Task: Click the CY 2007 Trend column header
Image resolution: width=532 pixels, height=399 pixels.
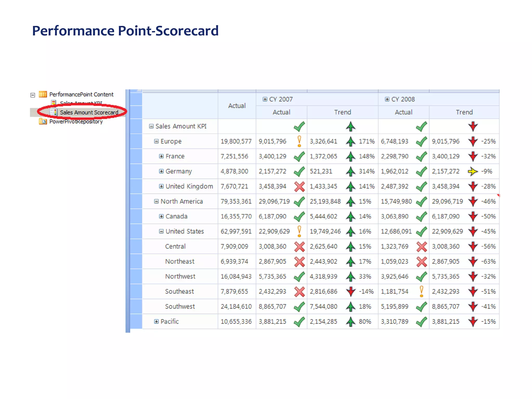Action: [343, 112]
